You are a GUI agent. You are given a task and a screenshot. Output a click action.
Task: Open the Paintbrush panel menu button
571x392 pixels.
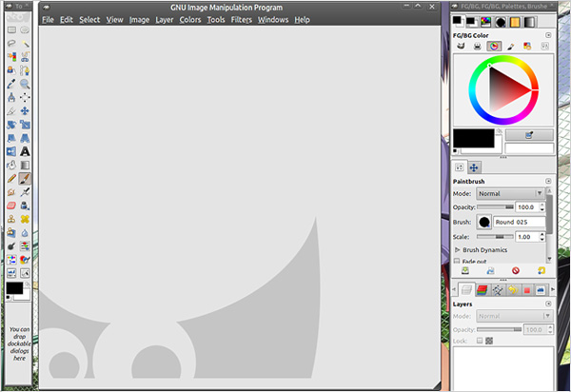[548, 182]
